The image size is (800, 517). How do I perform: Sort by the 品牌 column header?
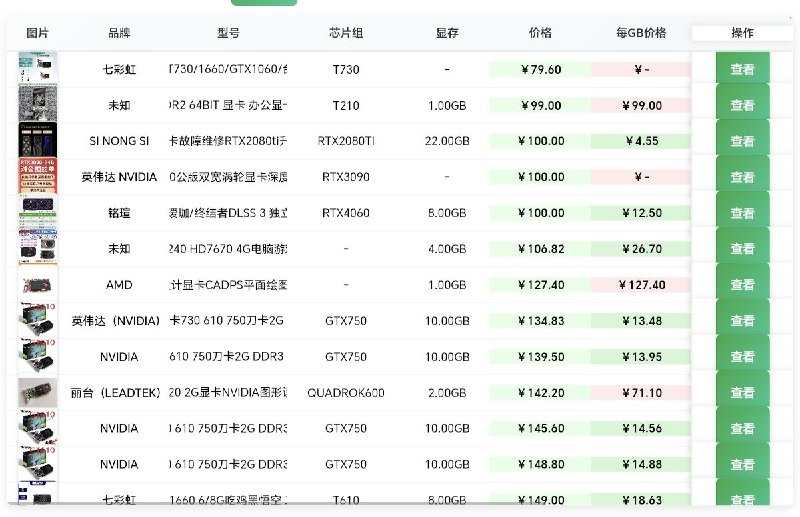(x=119, y=33)
